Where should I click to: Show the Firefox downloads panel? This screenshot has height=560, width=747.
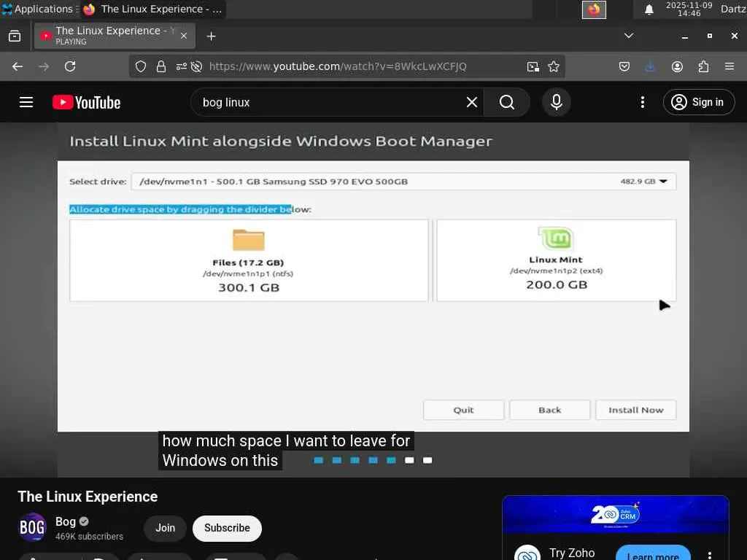pos(650,66)
